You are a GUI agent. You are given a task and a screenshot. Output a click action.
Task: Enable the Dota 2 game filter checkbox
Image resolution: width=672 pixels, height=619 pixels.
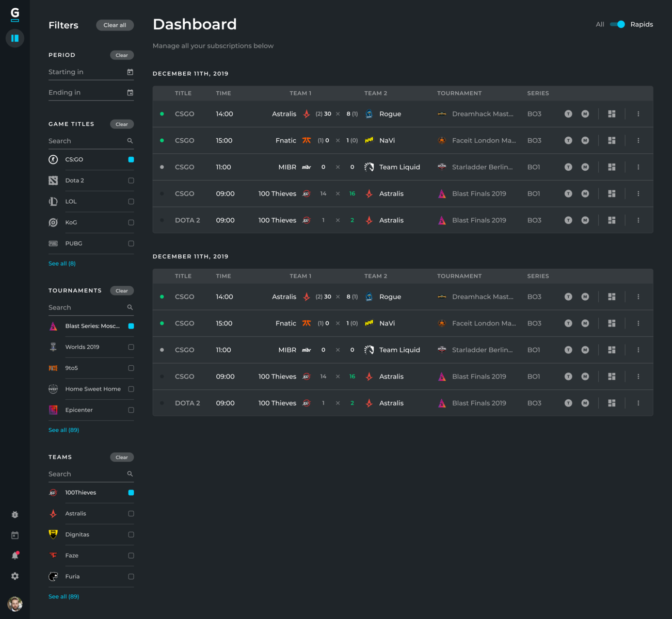(x=131, y=180)
